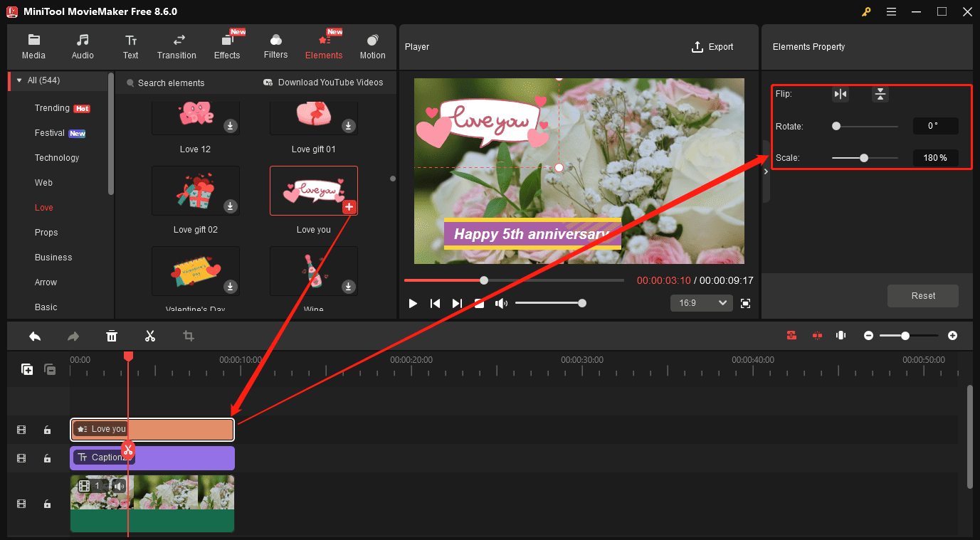The image size is (980, 540).
Task: Toggle timeline auto snapping
Action: point(791,335)
